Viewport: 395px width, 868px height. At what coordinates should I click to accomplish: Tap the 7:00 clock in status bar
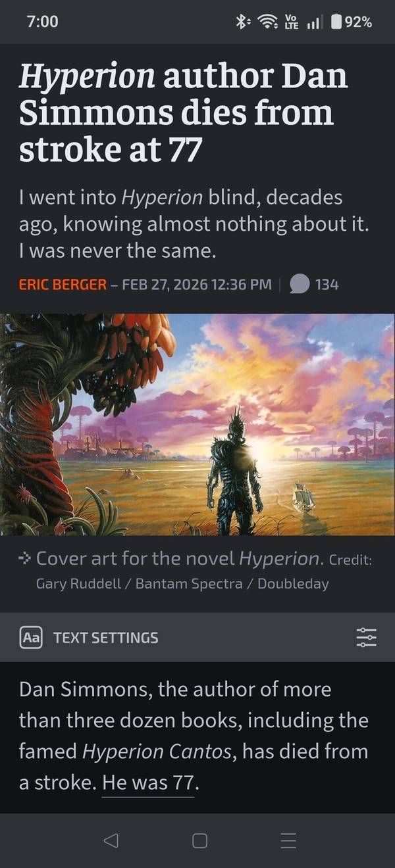click(x=43, y=22)
